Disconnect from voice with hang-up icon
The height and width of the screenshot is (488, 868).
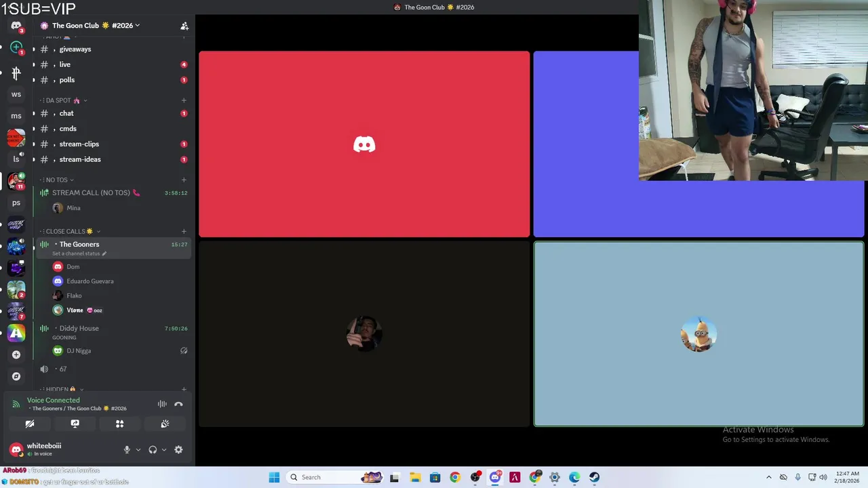pyautogui.click(x=178, y=404)
